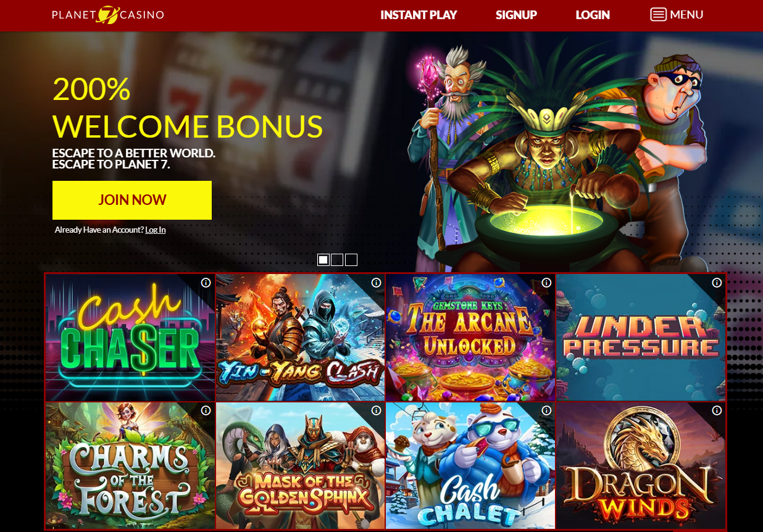Show info for Under Pressure game
The height and width of the screenshot is (532, 763).
(717, 283)
